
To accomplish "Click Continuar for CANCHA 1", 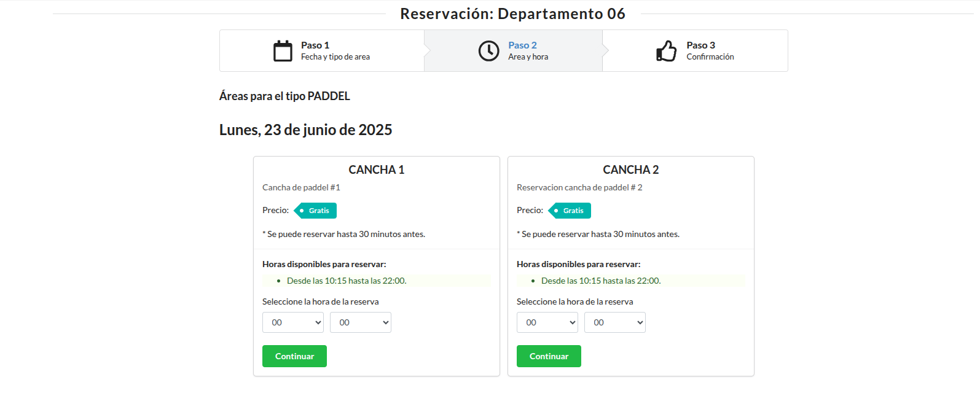I will click(294, 356).
